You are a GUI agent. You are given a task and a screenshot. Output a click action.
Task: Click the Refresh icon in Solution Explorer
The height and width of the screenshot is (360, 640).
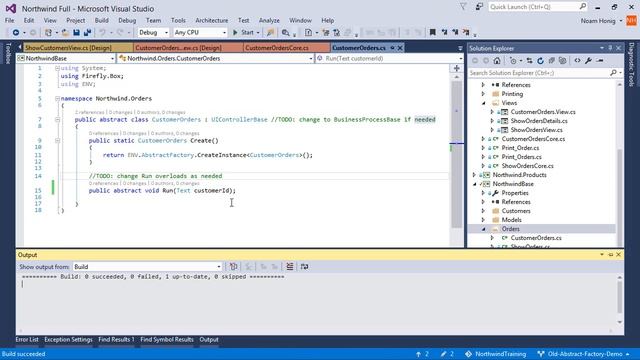click(540, 60)
